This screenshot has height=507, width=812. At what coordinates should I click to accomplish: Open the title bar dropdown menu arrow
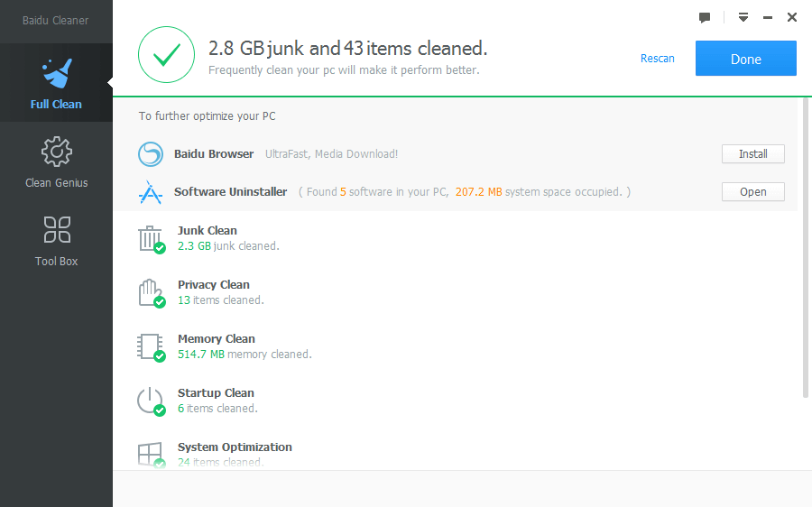pos(743,17)
